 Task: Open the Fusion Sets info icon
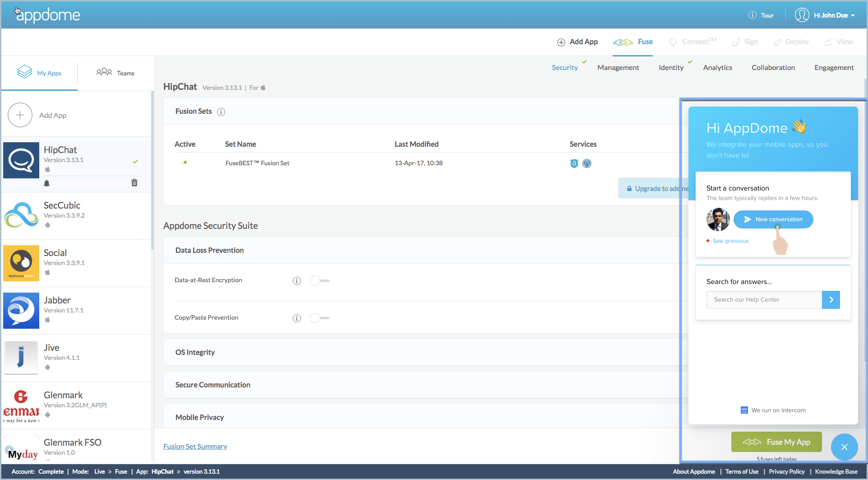click(x=221, y=112)
